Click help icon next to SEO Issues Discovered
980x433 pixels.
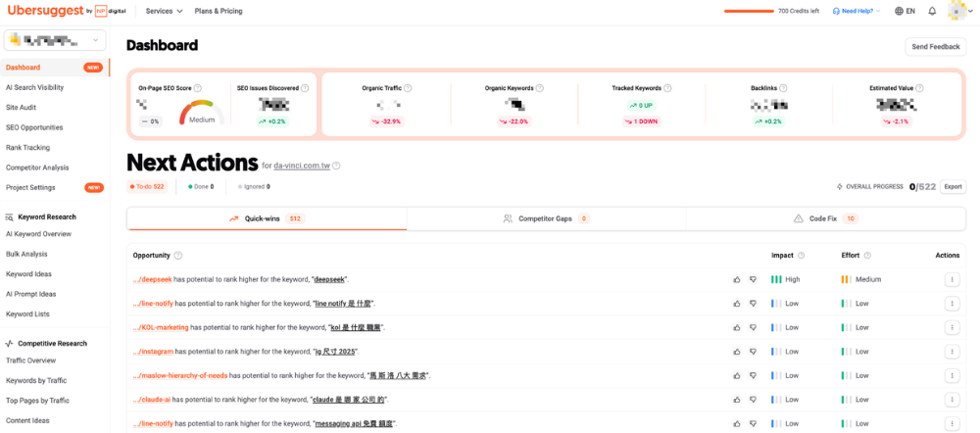click(x=305, y=89)
